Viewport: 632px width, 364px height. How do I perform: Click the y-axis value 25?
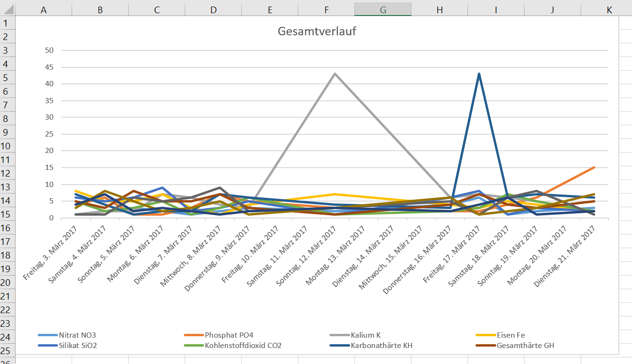(50, 134)
